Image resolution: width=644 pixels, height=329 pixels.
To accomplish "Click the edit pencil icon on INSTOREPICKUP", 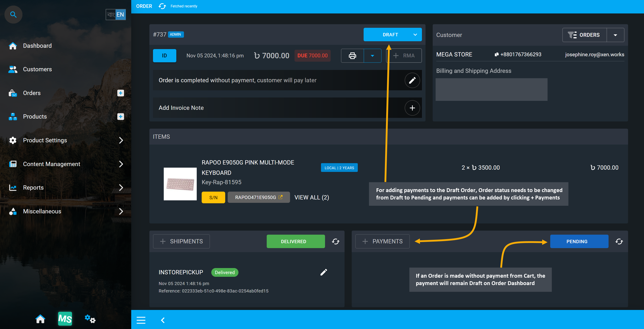I will [323, 272].
